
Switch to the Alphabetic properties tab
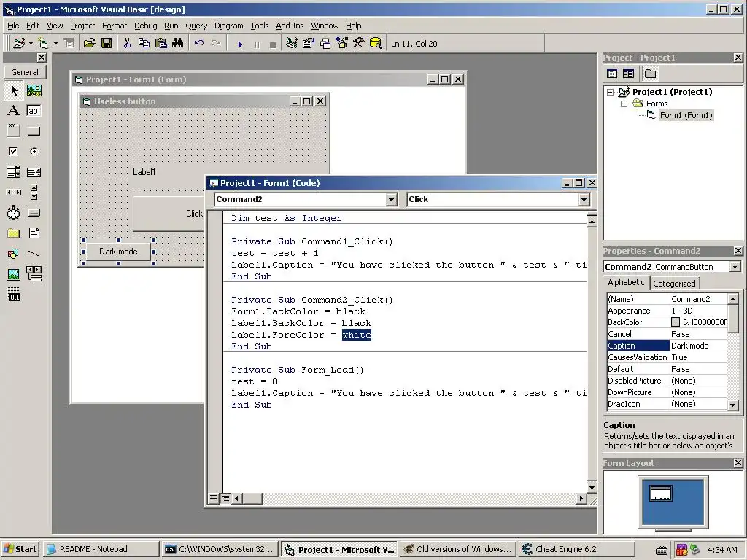click(x=626, y=282)
